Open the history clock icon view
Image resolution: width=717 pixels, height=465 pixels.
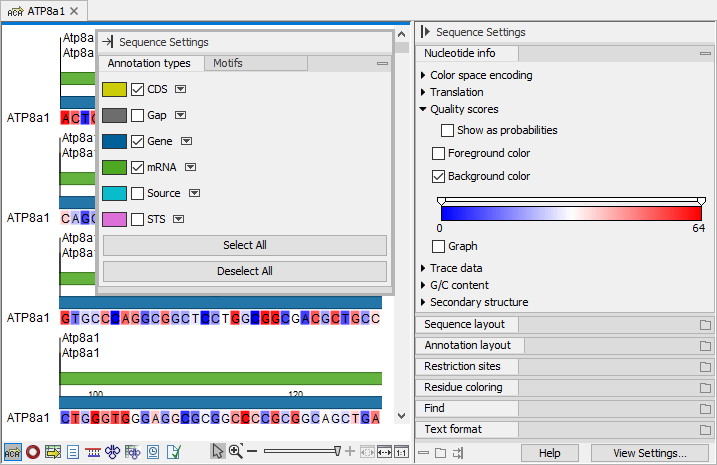[x=154, y=452]
